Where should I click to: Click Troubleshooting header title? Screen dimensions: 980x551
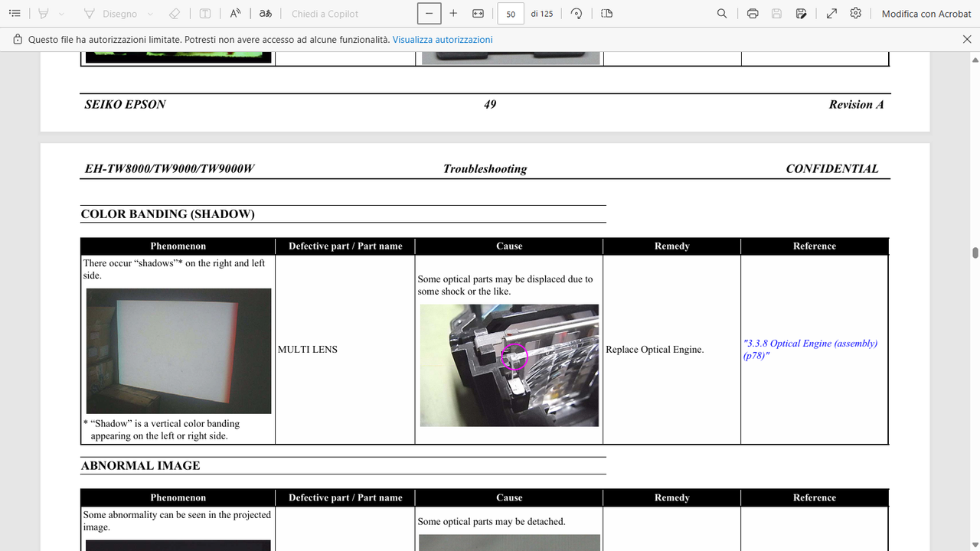(x=485, y=169)
